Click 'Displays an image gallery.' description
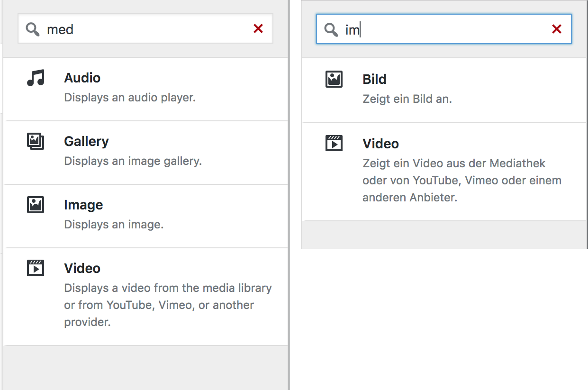This screenshot has height=390, width=588. [x=133, y=161]
